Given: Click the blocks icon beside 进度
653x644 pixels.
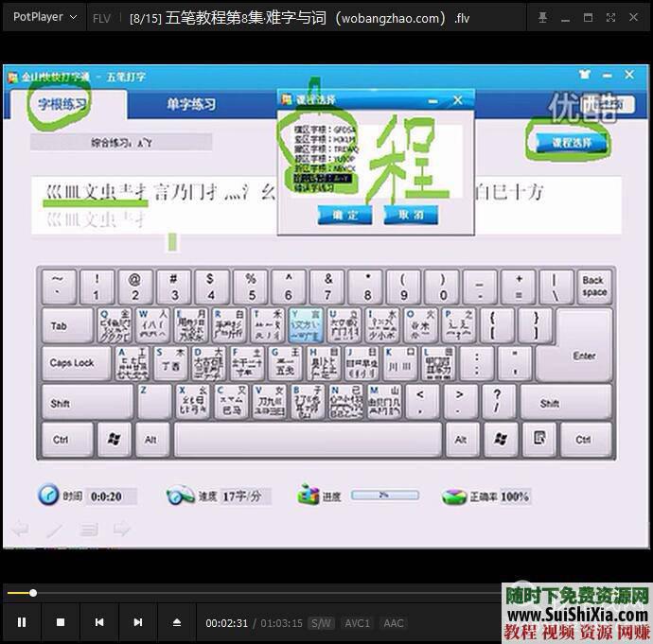Looking at the screenshot, I should pyautogui.click(x=308, y=495).
